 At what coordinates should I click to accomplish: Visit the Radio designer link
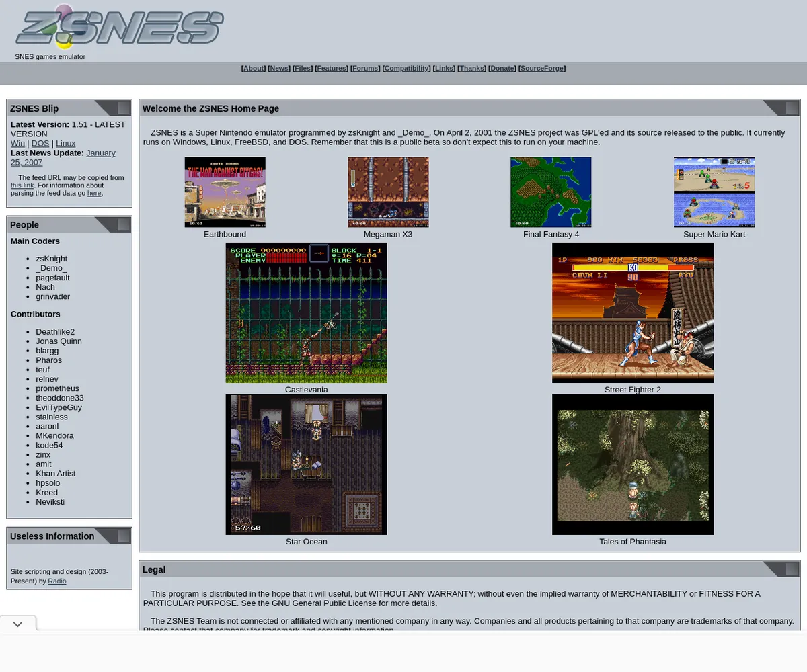[57, 581]
